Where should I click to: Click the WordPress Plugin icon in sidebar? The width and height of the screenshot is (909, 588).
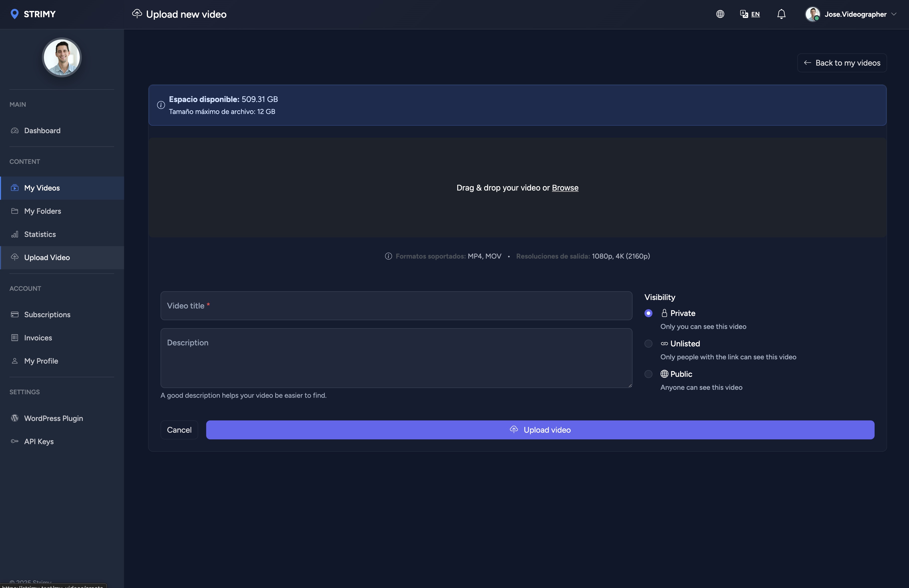15,418
